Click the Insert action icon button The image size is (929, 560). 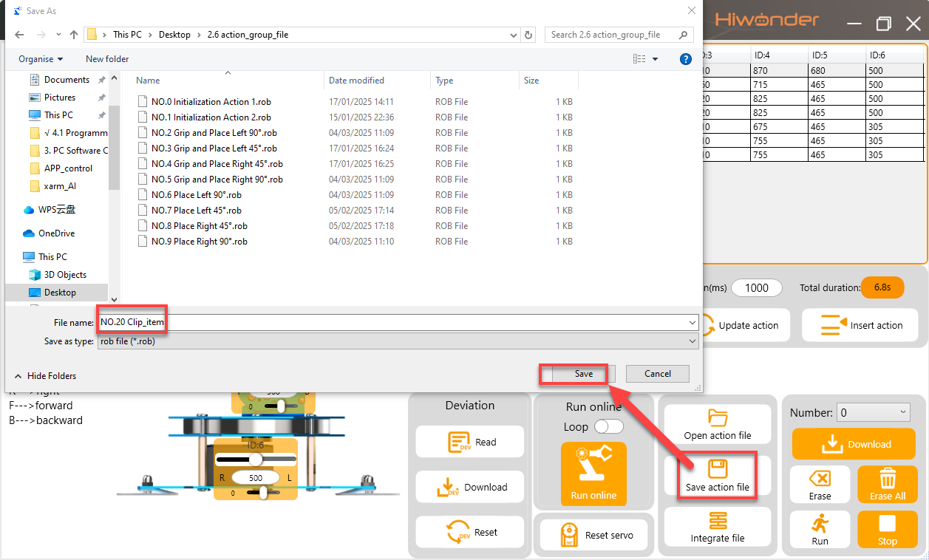click(832, 324)
